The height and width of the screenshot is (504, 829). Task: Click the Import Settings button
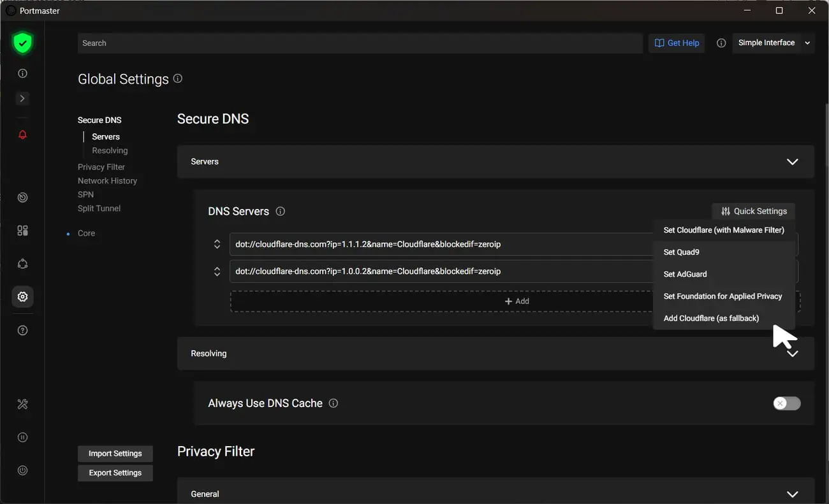pos(115,454)
